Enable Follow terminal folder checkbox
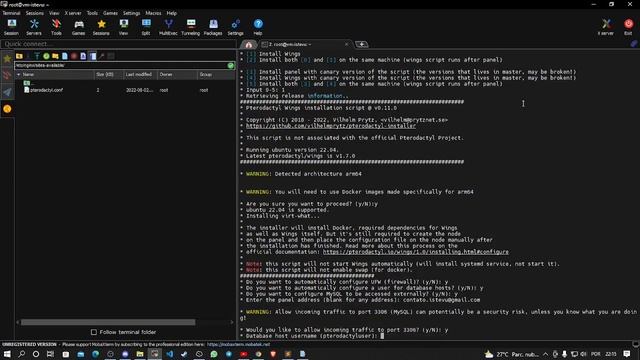 [x=94, y=332]
